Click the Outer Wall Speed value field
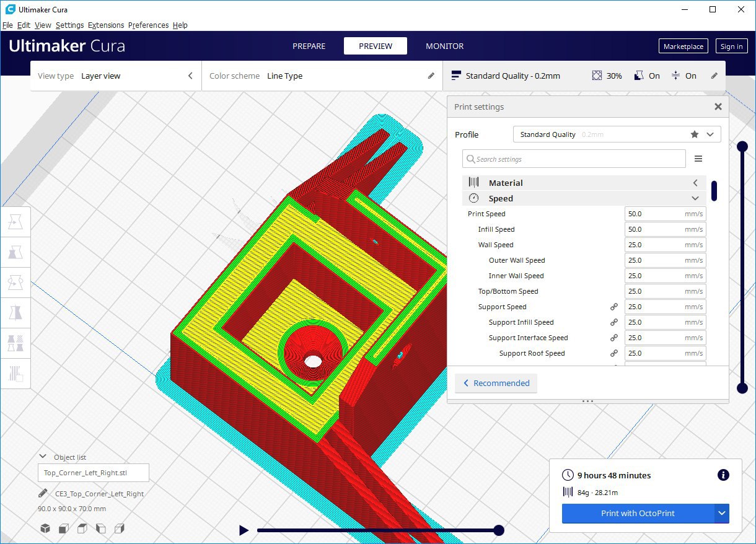Viewport: 756px width, 544px height. tap(666, 260)
